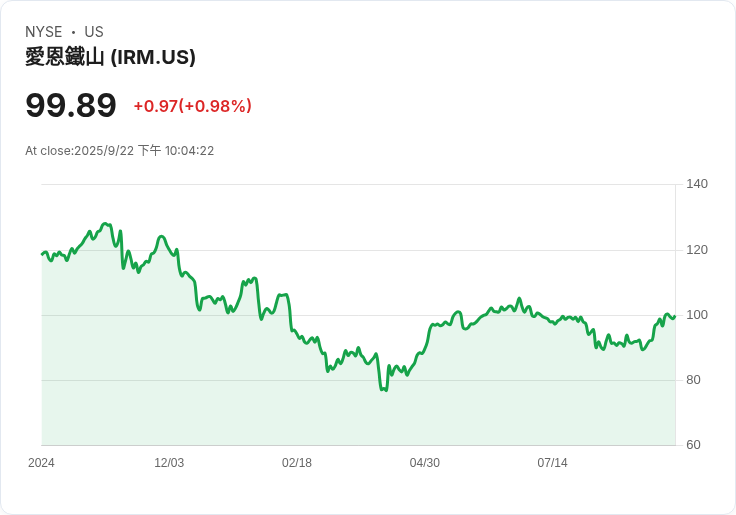Click the first data point at chart's left start
Screen dimensions: 736x515
click(42, 254)
